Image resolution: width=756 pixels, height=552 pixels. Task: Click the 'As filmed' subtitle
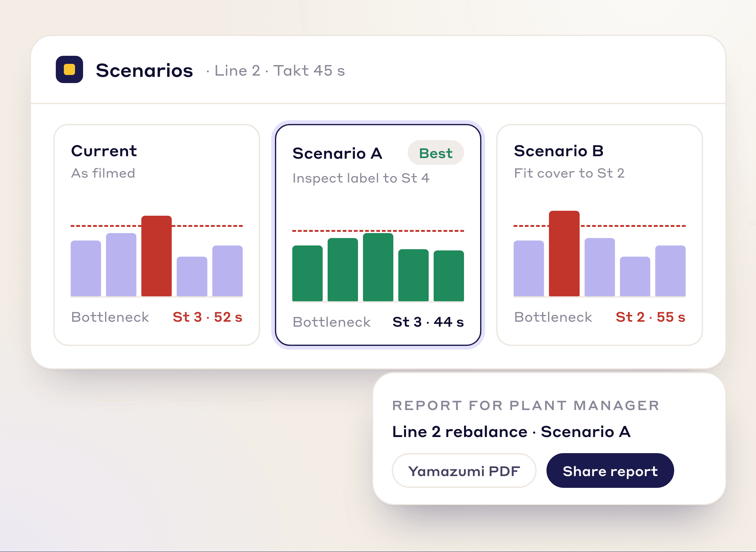click(x=103, y=173)
